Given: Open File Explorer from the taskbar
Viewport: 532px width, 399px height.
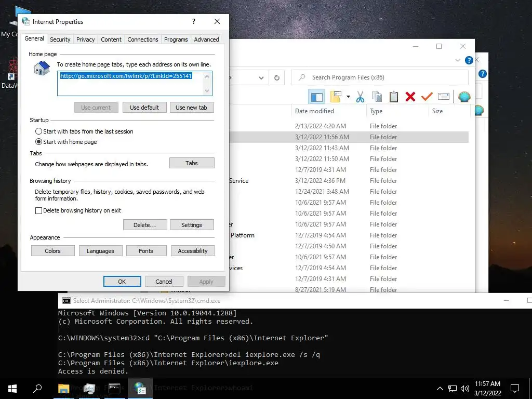Looking at the screenshot, I should [63, 389].
